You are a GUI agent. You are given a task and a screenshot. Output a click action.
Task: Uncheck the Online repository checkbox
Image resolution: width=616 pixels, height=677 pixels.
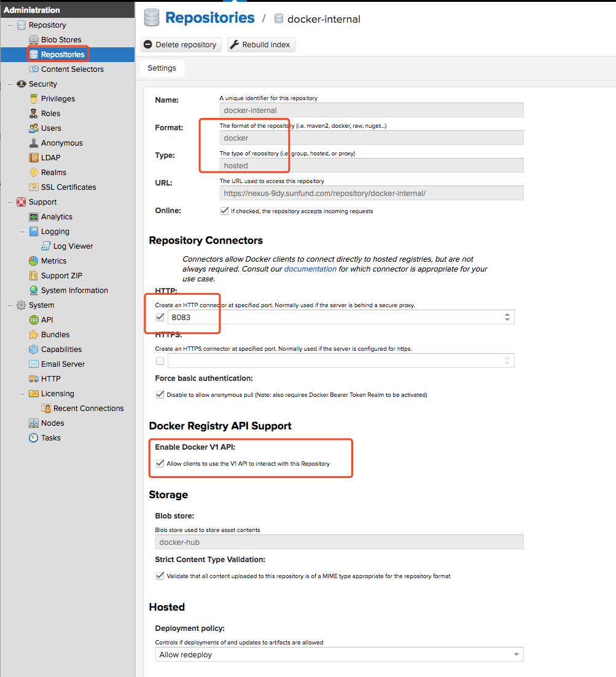[224, 211]
